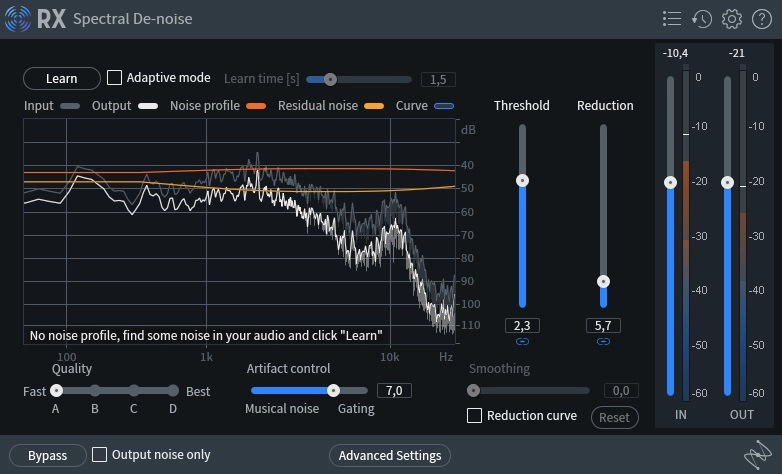Image resolution: width=782 pixels, height=474 pixels.
Task: Click the Smoothing slider handle
Action: [x=473, y=390]
